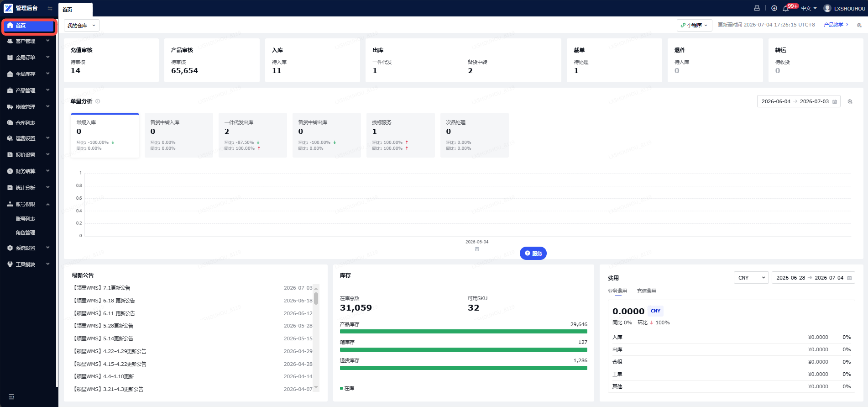The image size is (868, 407).
Task: Open the notifications bell icon
Action: pos(786,8)
